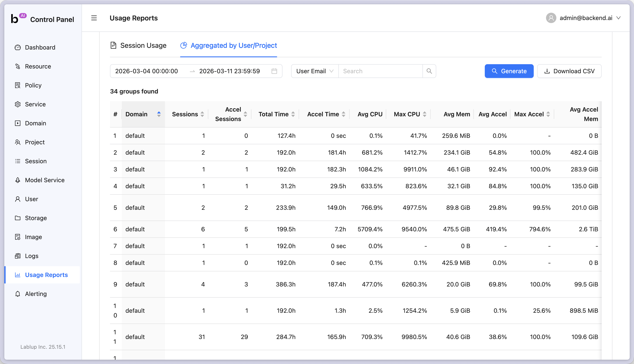Select the Image sidebar icon
This screenshot has height=364, width=634.
(x=17, y=237)
